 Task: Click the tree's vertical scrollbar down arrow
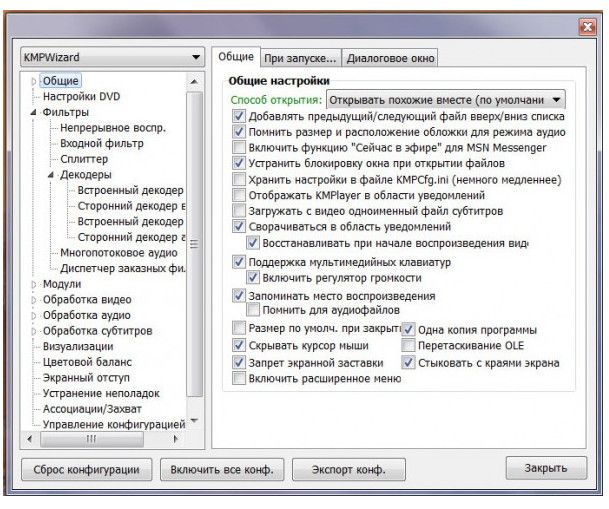point(195,420)
